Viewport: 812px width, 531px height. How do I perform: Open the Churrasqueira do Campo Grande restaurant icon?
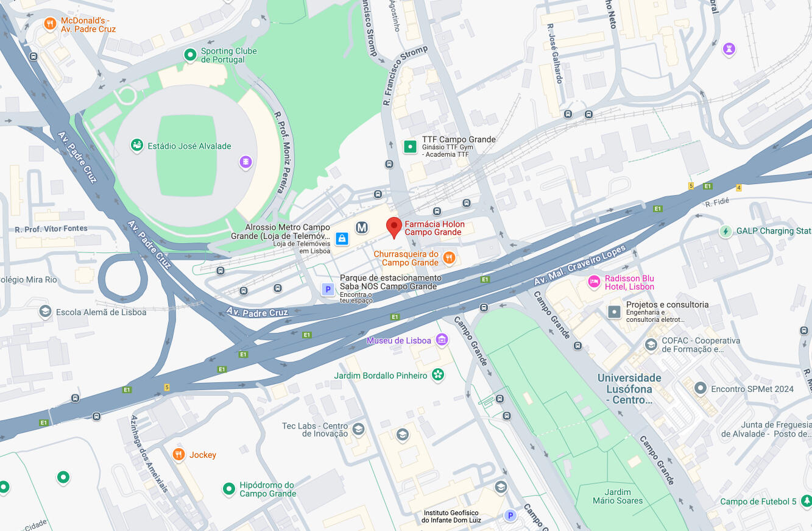pos(449,258)
